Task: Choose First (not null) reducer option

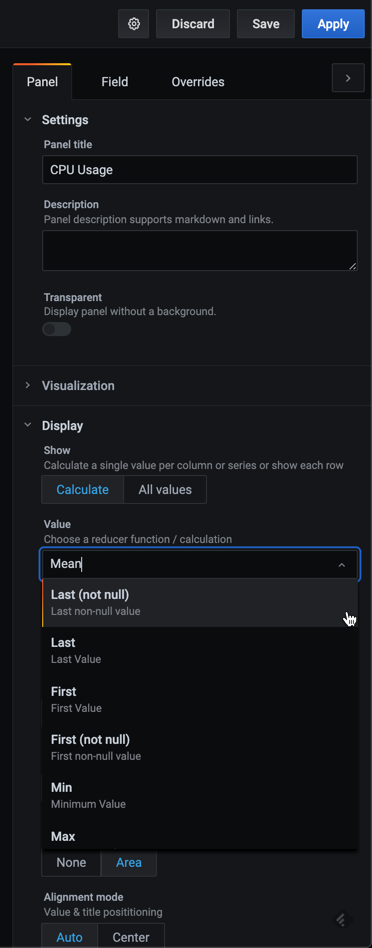Action: pos(200,747)
